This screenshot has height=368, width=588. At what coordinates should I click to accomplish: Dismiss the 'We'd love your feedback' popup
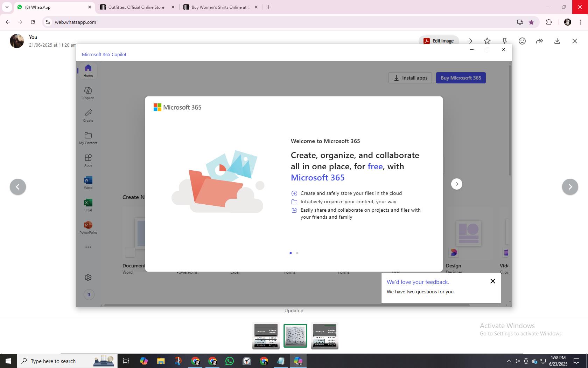point(493,281)
